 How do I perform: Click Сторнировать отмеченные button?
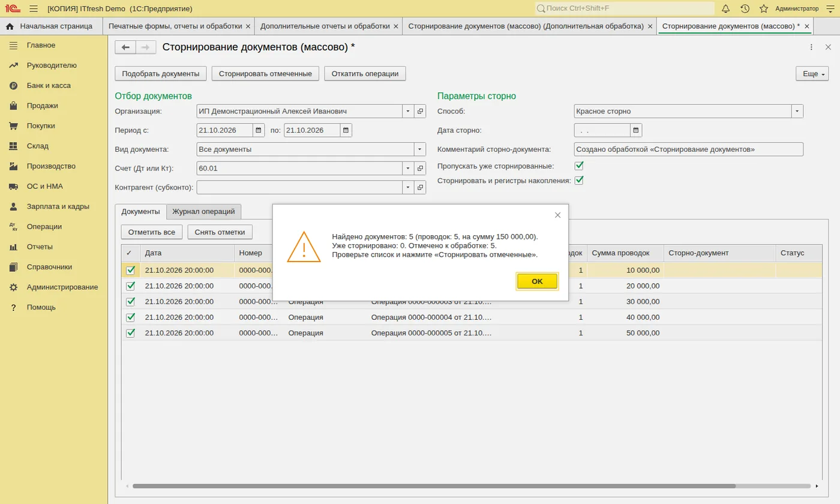(265, 73)
